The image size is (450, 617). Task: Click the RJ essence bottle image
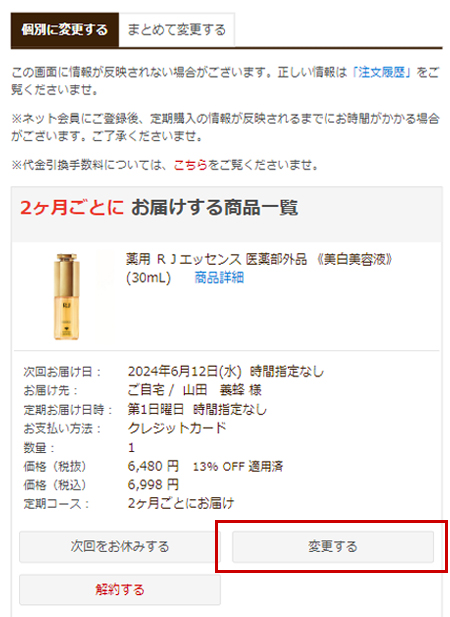point(66,297)
